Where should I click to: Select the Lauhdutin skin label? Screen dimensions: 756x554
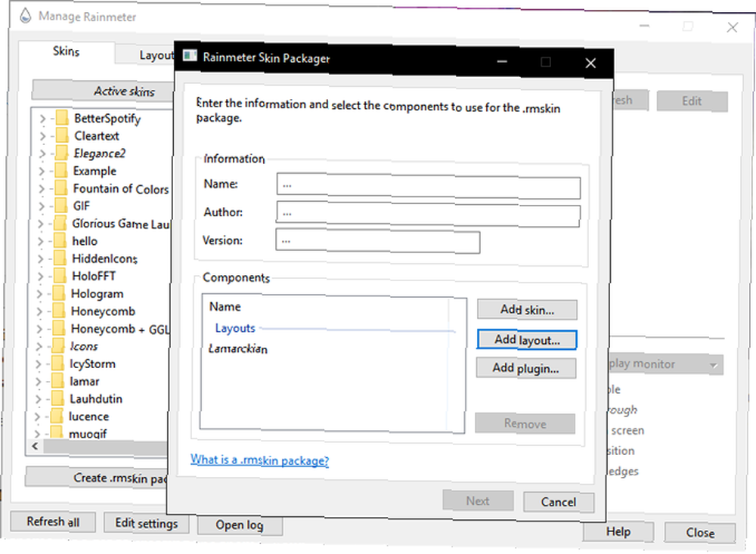[x=96, y=399]
